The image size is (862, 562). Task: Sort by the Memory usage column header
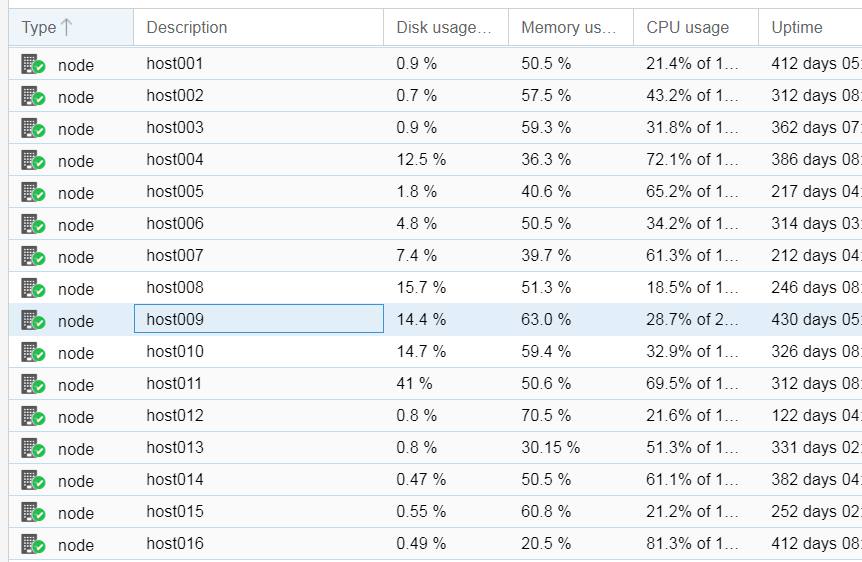click(x=568, y=28)
